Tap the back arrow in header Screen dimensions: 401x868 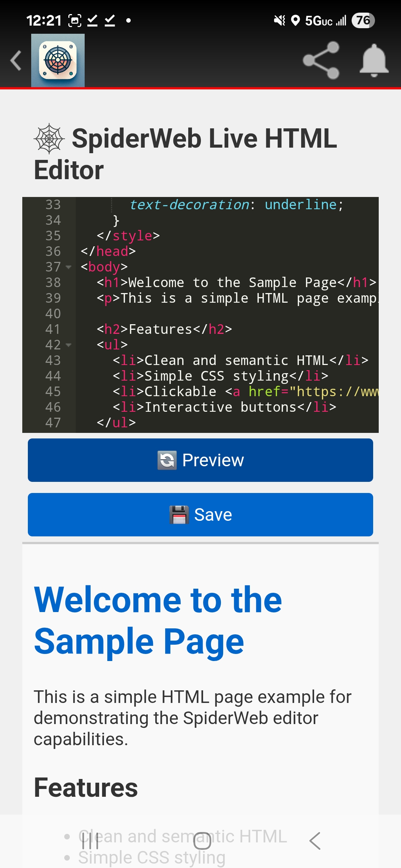point(16,61)
